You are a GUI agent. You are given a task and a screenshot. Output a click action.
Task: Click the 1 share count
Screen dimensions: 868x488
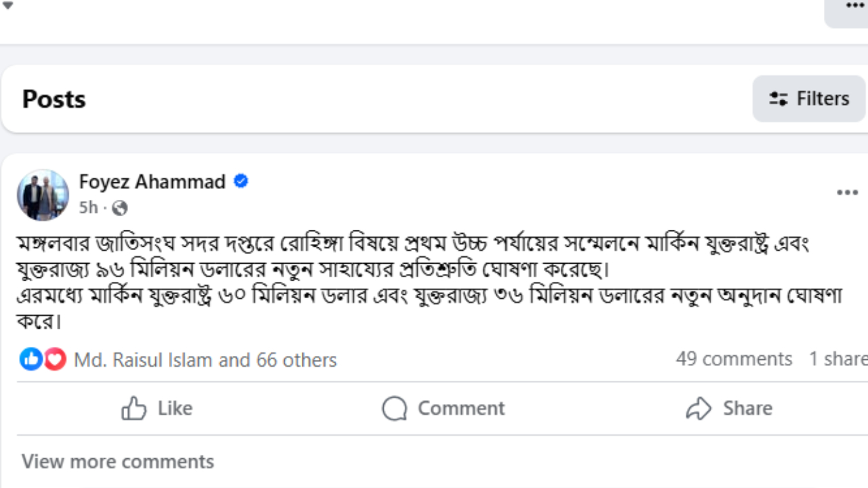pyautogui.click(x=838, y=359)
